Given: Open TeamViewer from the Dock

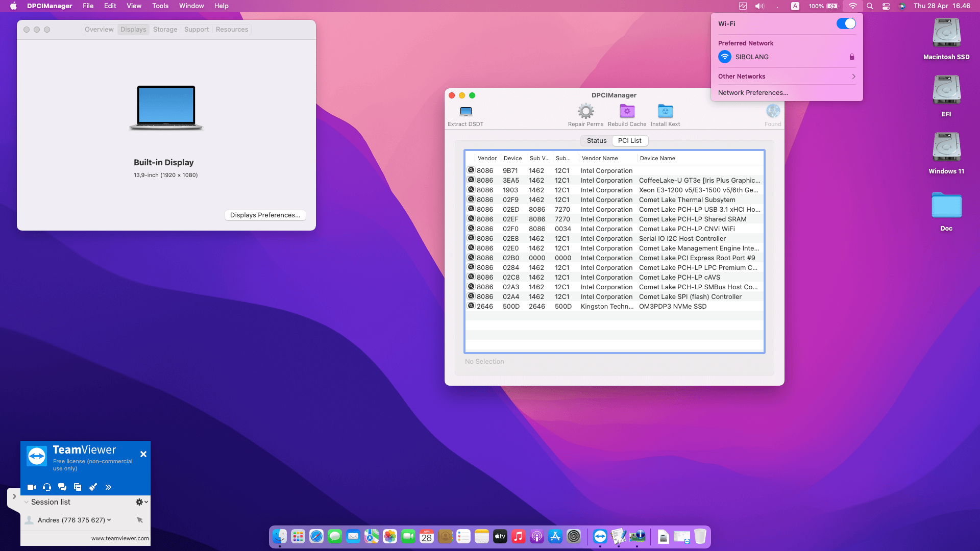Looking at the screenshot, I should point(600,536).
